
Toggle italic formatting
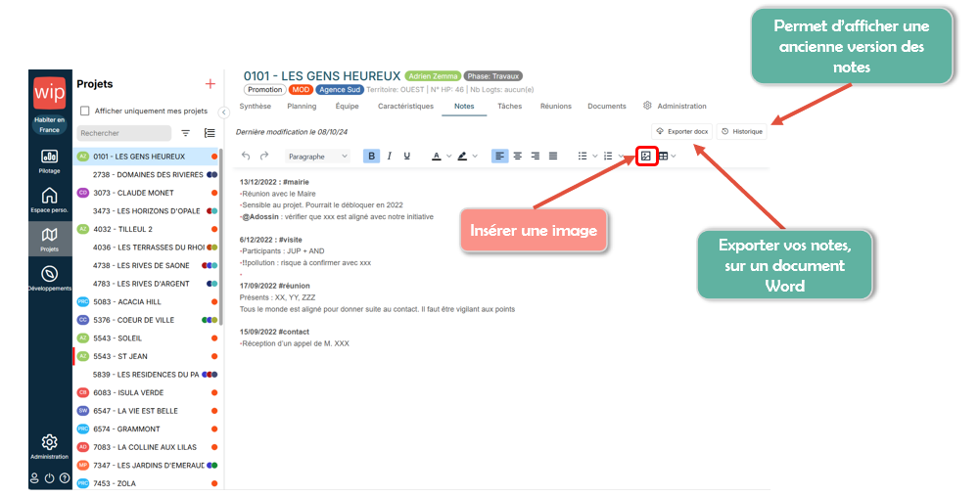pyautogui.click(x=390, y=157)
